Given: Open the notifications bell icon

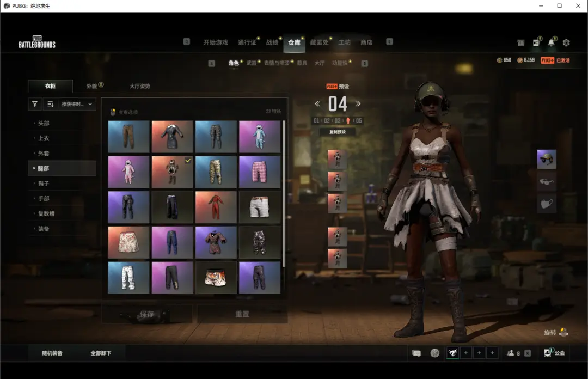Looking at the screenshot, I should click(x=551, y=42).
